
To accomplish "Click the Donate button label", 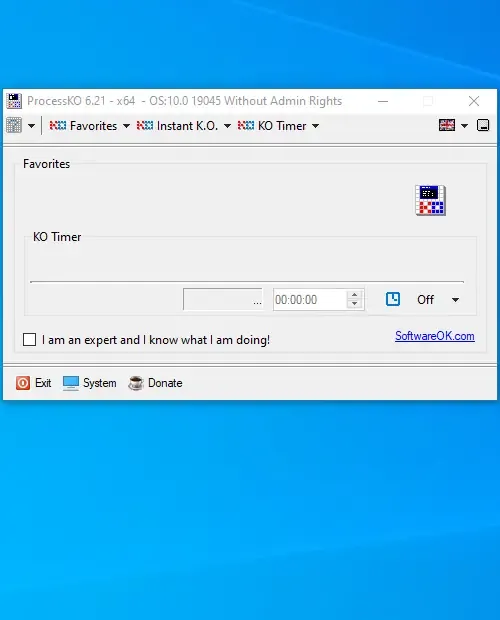I will click(165, 383).
